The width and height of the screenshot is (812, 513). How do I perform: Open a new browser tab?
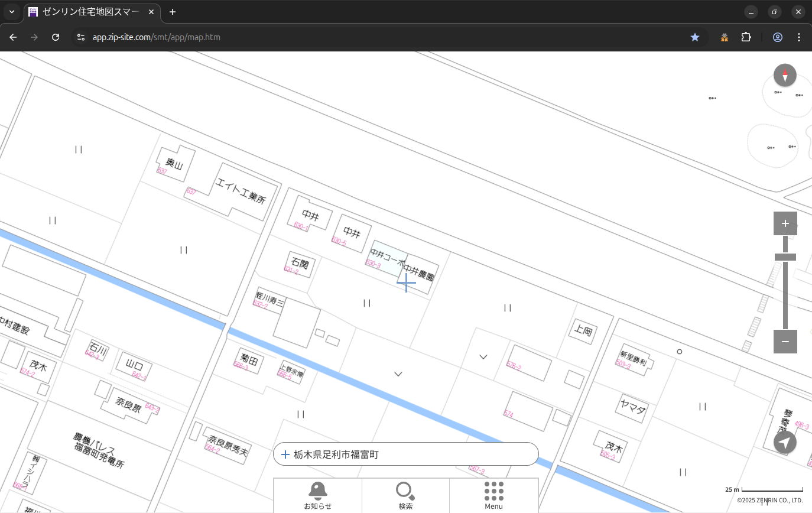[173, 12]
